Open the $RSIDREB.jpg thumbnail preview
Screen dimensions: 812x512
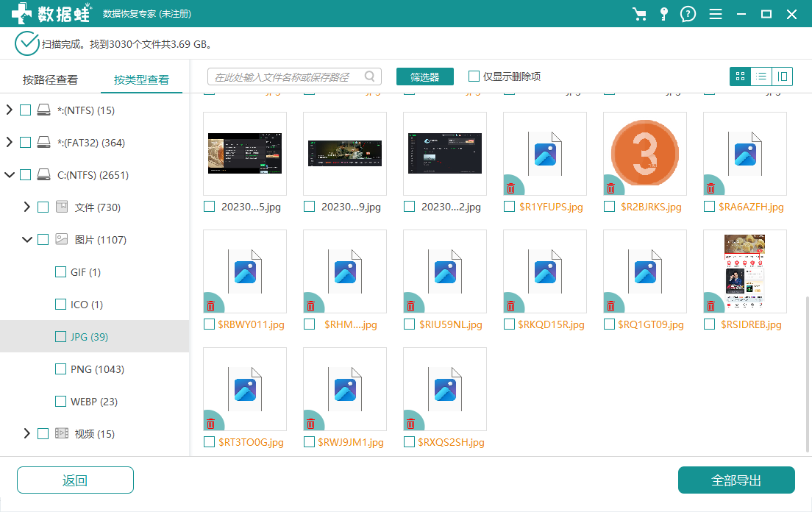tap(744, 271)
